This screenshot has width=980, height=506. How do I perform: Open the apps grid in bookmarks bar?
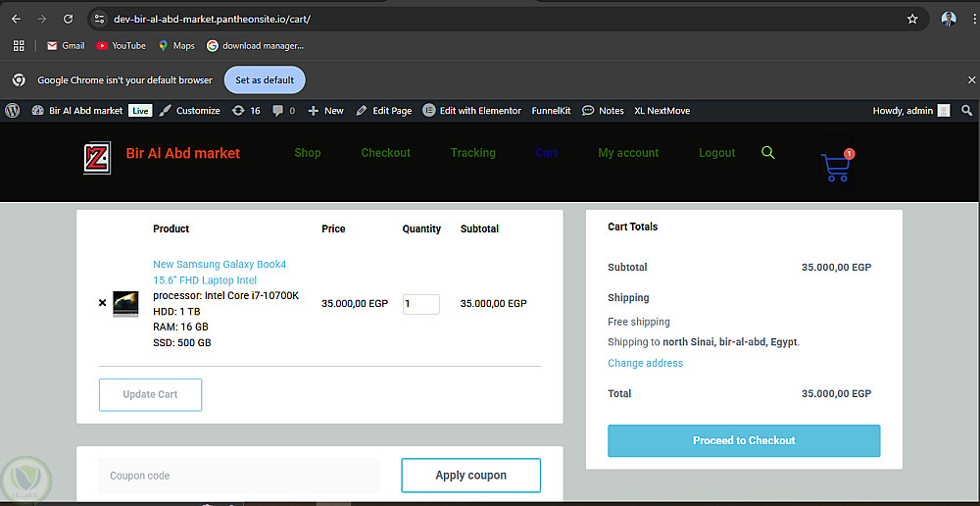pos(19,46)
